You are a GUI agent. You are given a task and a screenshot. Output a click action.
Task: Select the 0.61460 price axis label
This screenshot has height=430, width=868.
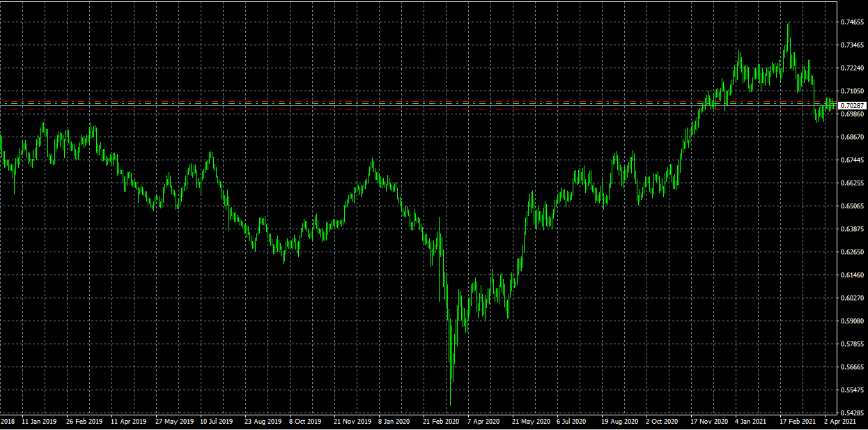point(852,275)
